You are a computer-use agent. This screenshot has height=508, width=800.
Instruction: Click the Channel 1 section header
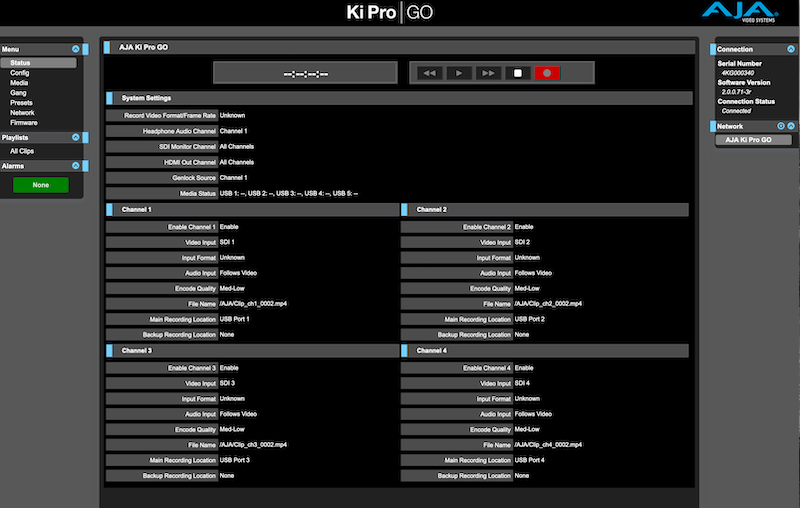[253, 210]
